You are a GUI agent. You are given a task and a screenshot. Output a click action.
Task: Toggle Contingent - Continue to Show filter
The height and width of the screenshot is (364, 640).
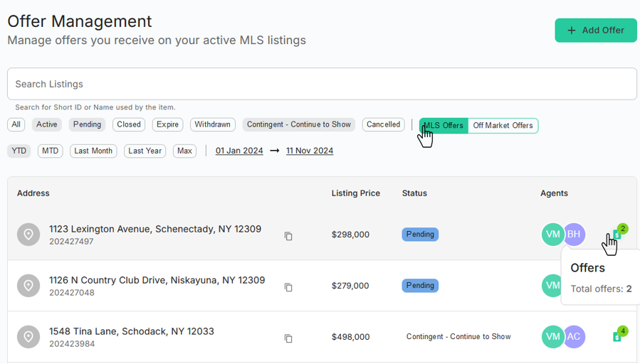point(299,124)
